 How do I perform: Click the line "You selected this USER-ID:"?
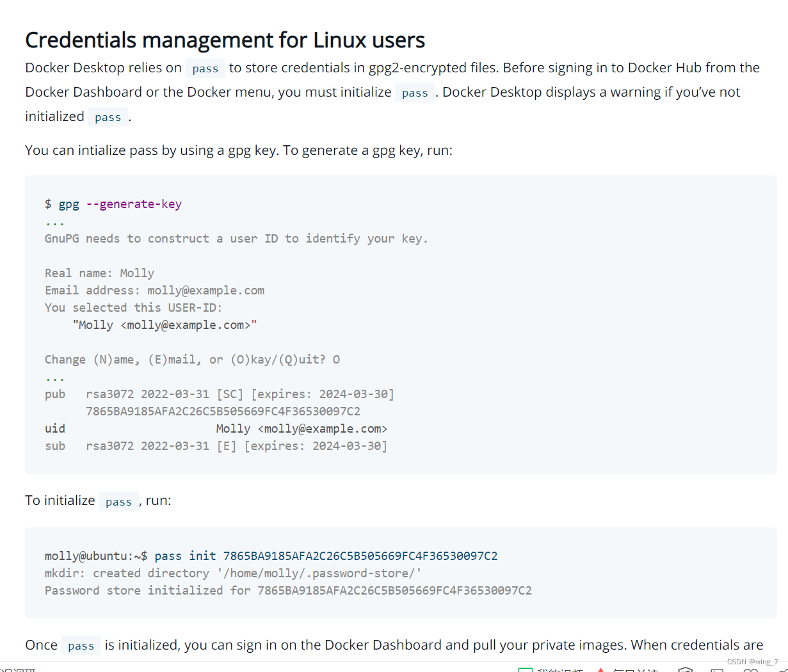133,308
